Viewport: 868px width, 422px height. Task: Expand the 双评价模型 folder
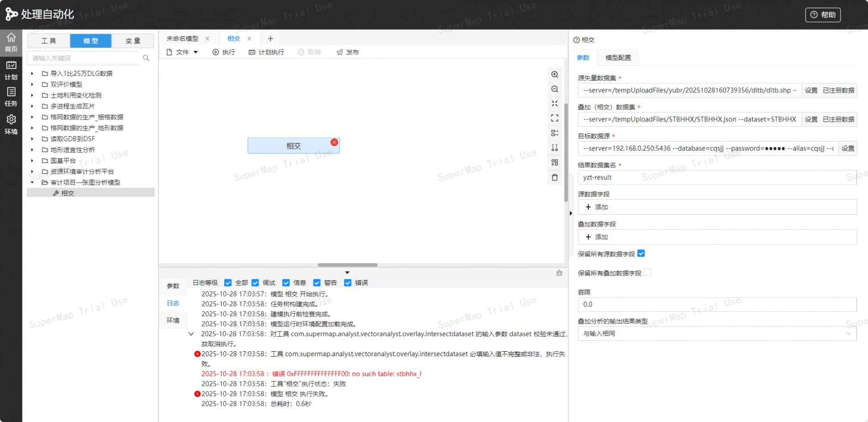point(32,84)
